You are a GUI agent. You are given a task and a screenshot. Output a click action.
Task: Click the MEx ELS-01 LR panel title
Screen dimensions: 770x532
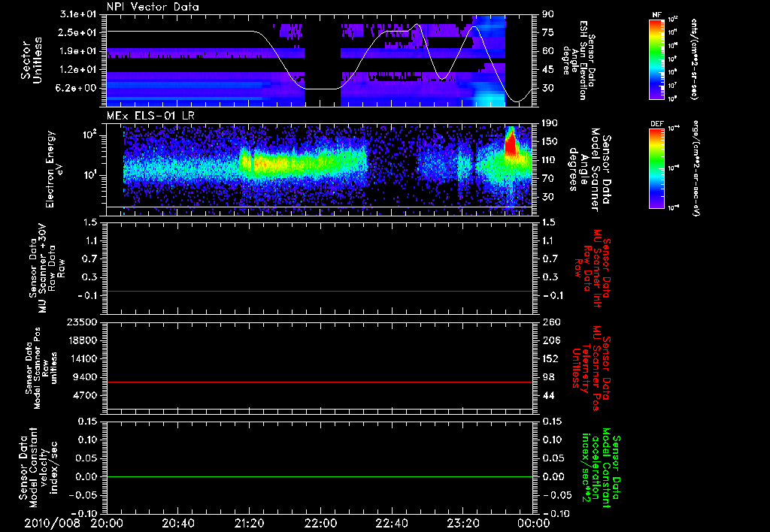[150, 116]
